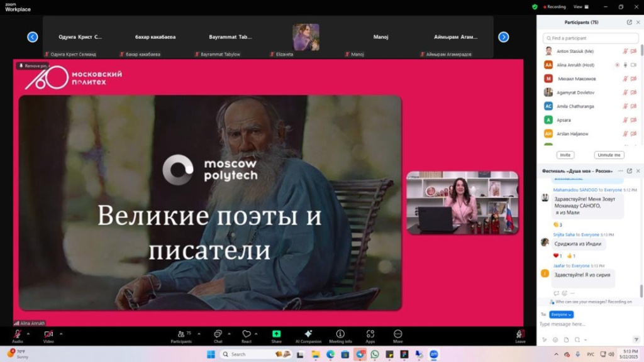This screenshot has height=362, width=644.
Task: Toggle the Participants panel from the toolbar
Action: tap(181, 336)
